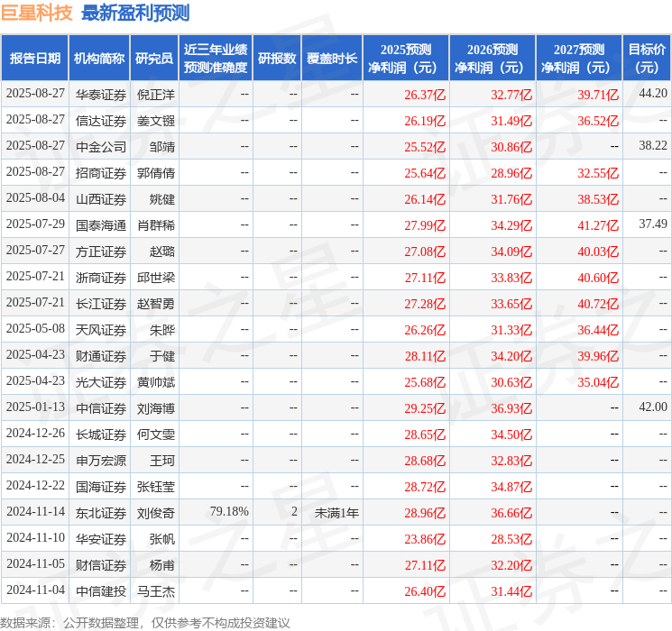Click 东北证券 institution cell
The image size is (672, 631).
(101, 513)
